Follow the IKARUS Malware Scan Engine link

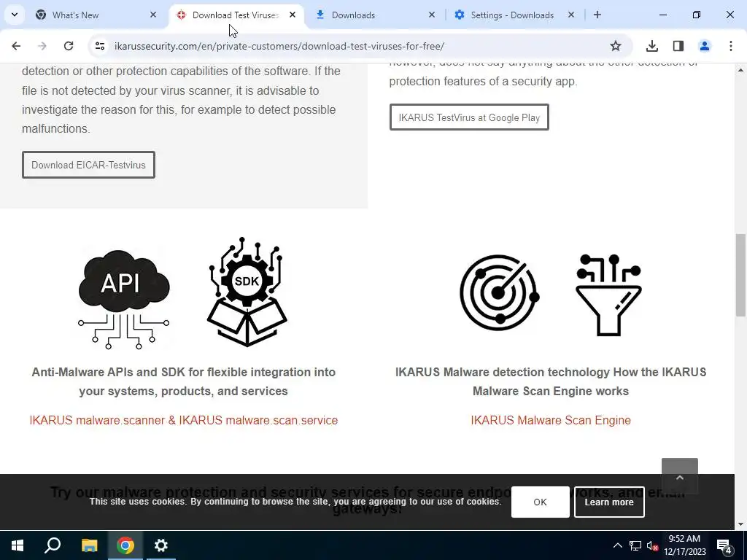(551, 420)
